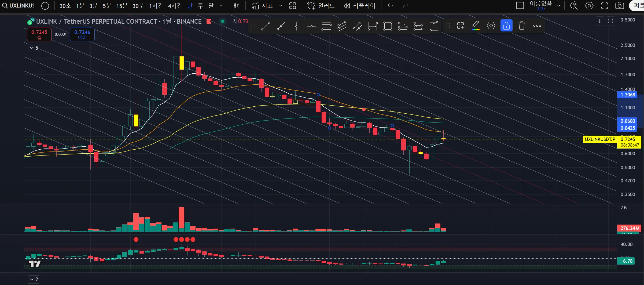Redo the last chart action
The height and width of the screenshot is (285, 644).
[x=406, y=6]
